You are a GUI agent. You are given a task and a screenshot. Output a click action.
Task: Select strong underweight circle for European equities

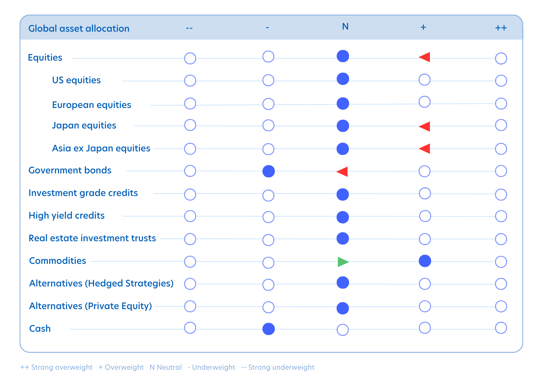pyautogui.click(x=190, y=103)
